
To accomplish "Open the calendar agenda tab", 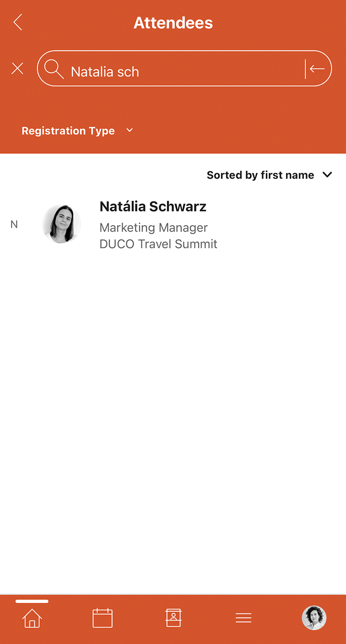I will click(103, 618).
